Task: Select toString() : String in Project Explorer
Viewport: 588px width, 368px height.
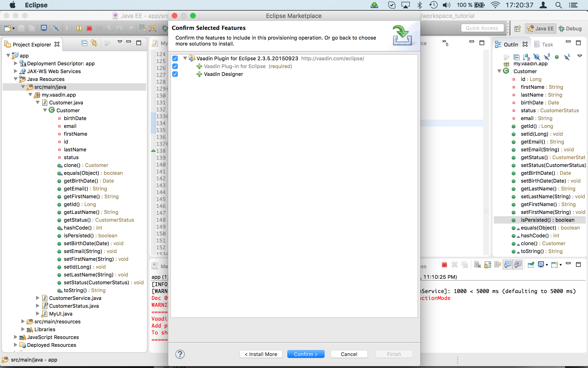Action: coord(85,290)
